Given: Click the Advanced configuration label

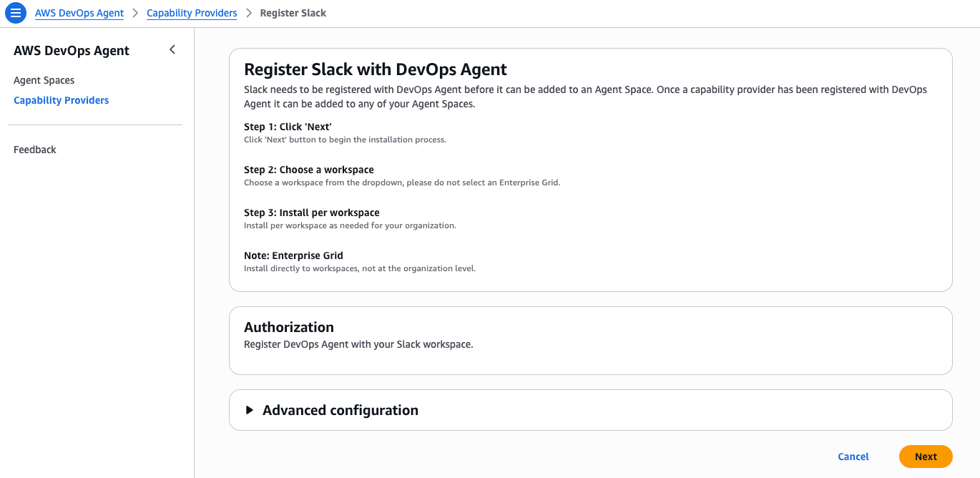Looking at the screenshot, I should (x=340, y=410).
